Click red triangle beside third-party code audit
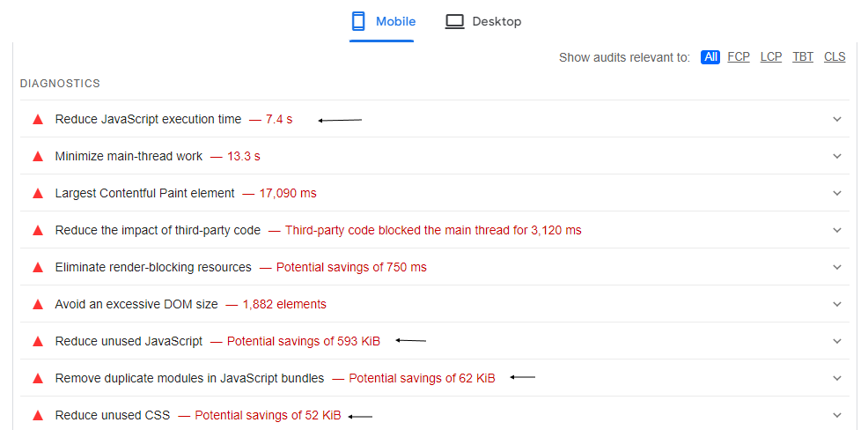Image resolution: width=868 pixels, height=430 pixels. pyautogui.click(x=38, y=230)
